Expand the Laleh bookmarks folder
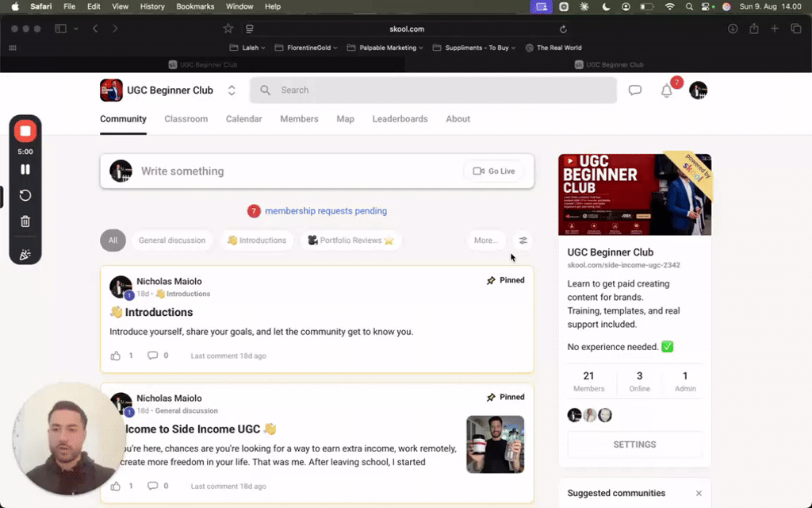Image resolution: width=812 pixels, height=508 pixels. click(x=247, y=48)
